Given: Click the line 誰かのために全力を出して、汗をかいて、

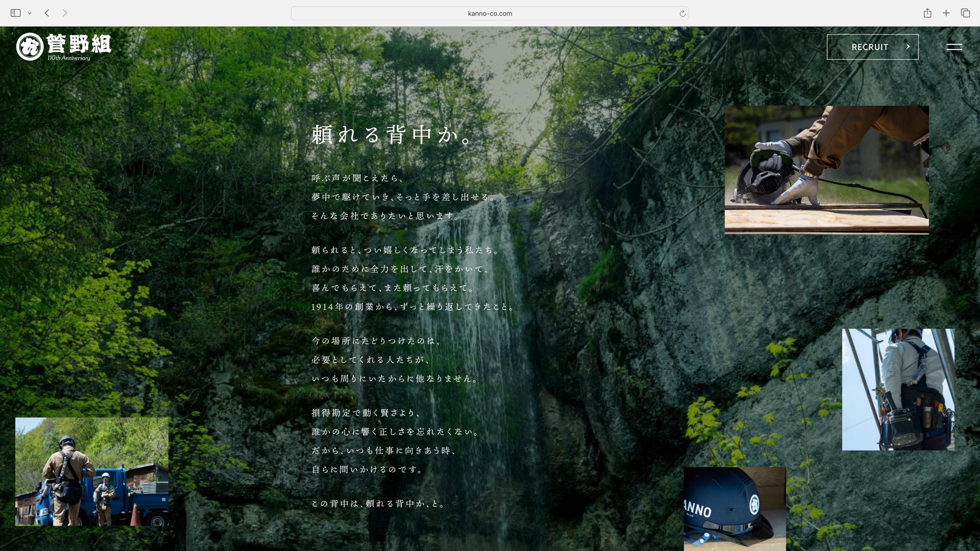Looking at the screenshot, I should [400, 269].
